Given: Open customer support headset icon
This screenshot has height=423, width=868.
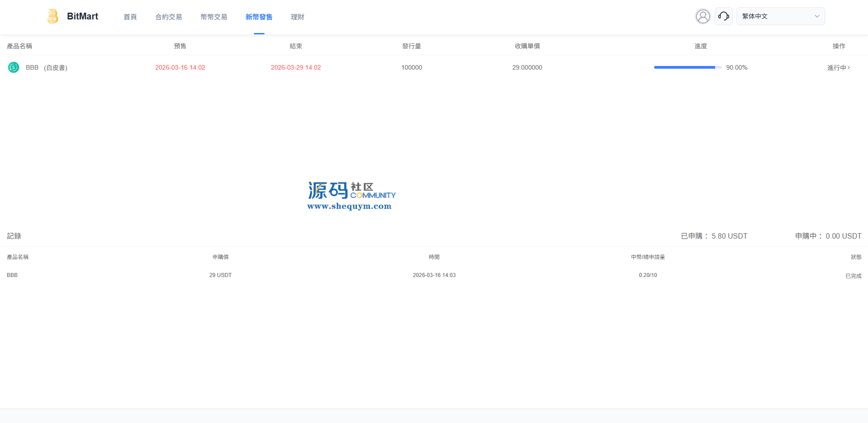Looking at the screenshot, I should click(723, 16).
